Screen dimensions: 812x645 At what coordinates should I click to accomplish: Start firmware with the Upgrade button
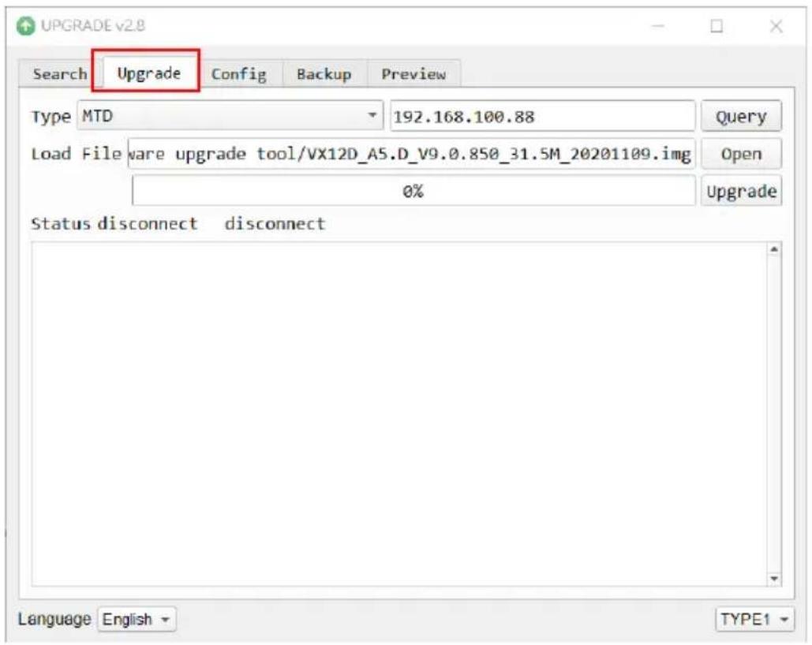coord(741,192)
